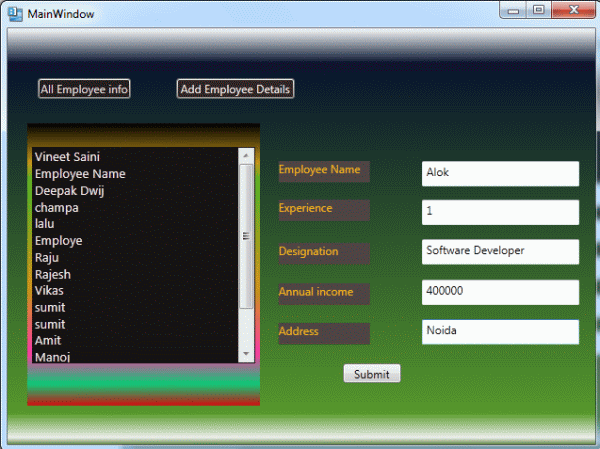Select the Employee Name list row
Screen dimensions: 600x449
[x=135, y=174]
